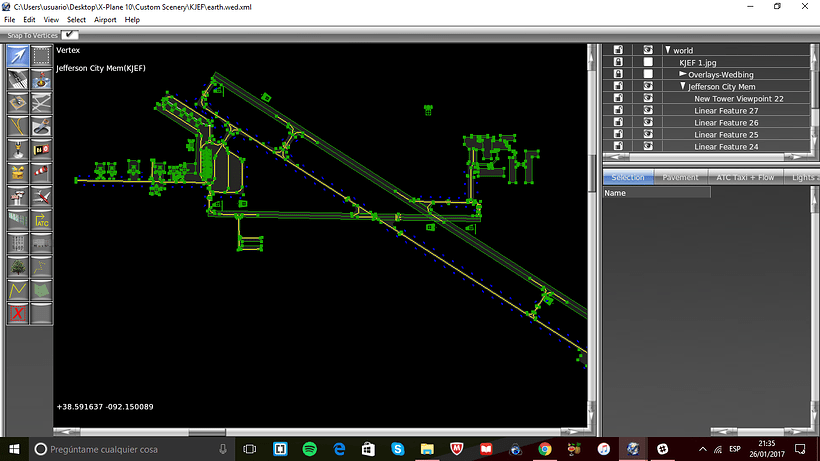
Task: Select the Tower Viewpoint tool
Action: [18, 197]
